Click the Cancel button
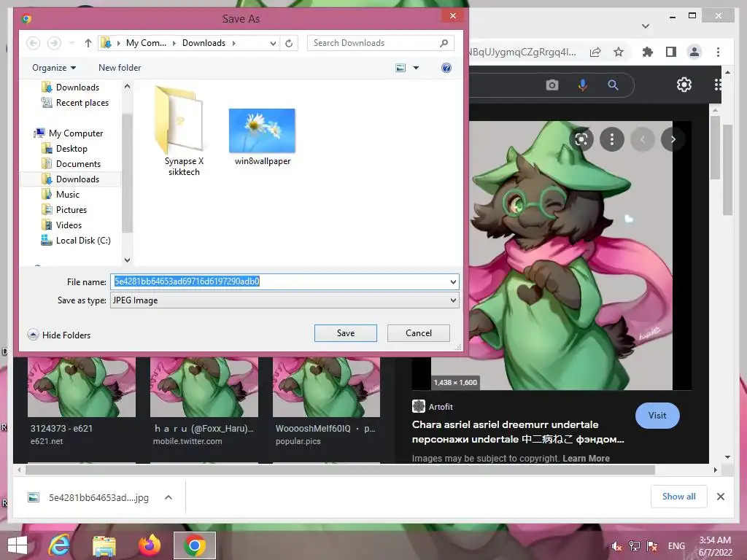The image size is (747, 560). click(x=418, y=332)
